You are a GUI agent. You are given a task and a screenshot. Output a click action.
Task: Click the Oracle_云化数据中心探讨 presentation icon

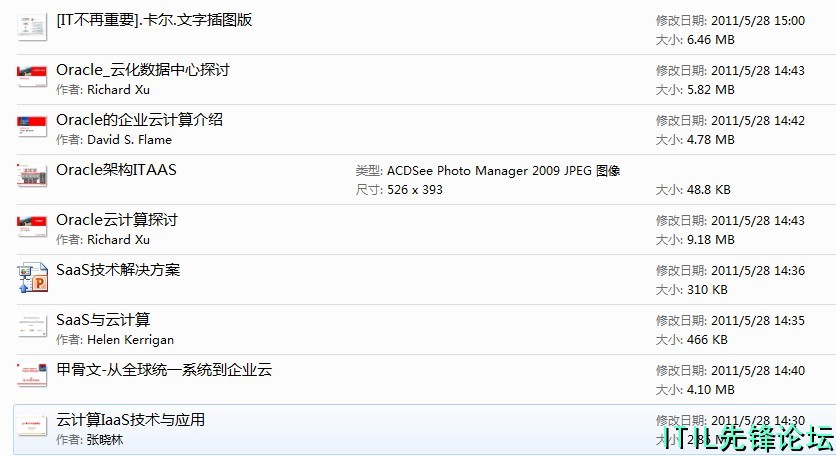coord(32,77)
